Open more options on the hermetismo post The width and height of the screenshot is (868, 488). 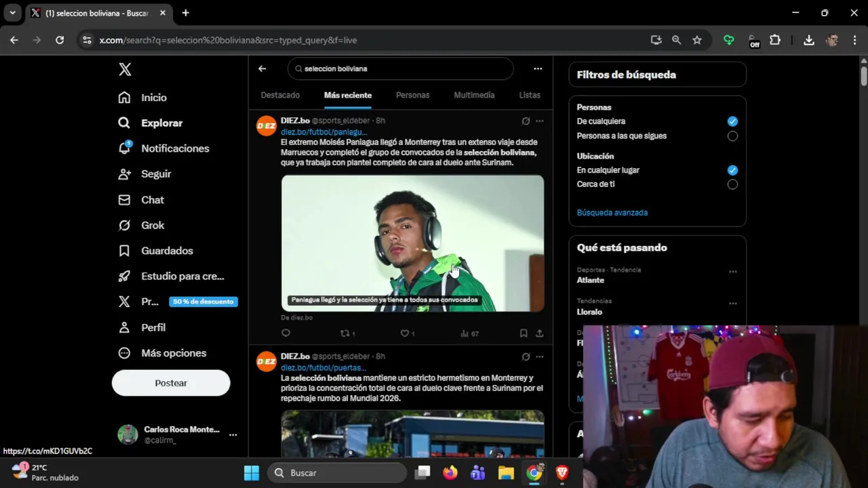[540, 357]
